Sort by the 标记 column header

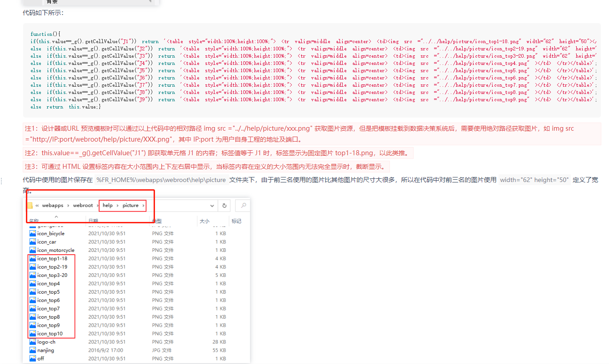click(x=236, y=221)
